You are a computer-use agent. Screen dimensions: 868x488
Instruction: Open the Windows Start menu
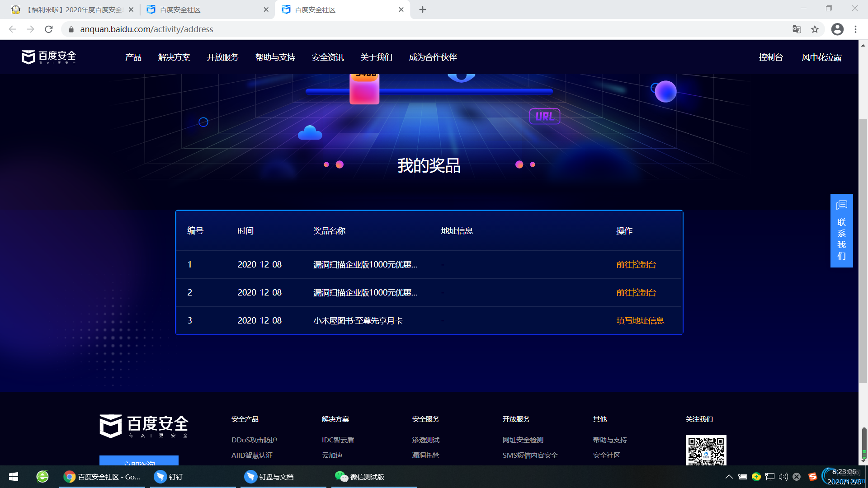point(14,477)
